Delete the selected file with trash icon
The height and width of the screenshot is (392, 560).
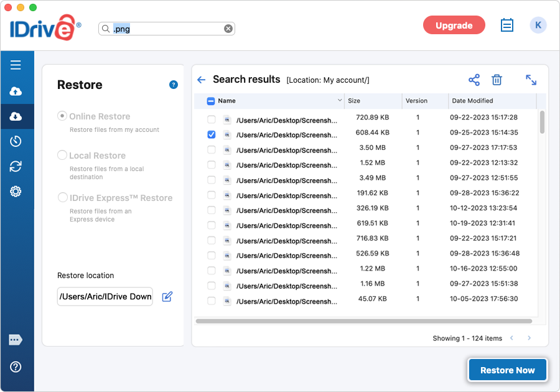497,80
